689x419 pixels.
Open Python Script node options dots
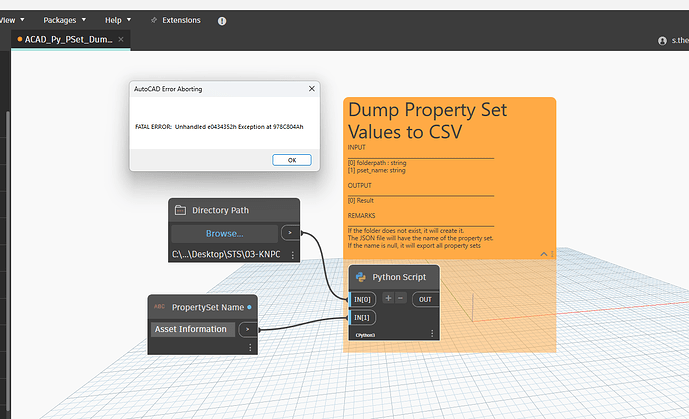(x=432, y=333)
